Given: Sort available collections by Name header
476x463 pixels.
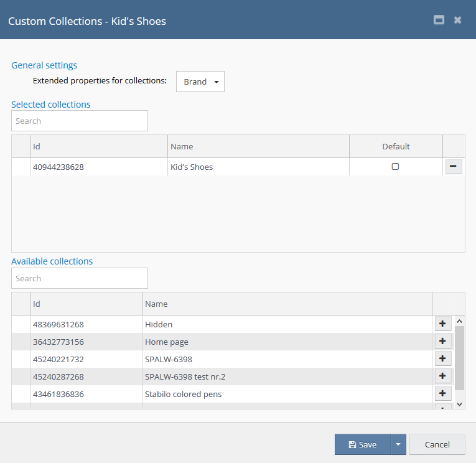Looking at the screenshot, I should click(x=286, y=304).
